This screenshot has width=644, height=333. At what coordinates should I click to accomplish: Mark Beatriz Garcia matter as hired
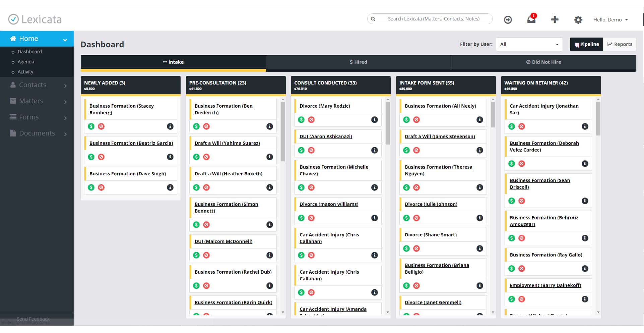pyautogui.click(x=91, y=157)
